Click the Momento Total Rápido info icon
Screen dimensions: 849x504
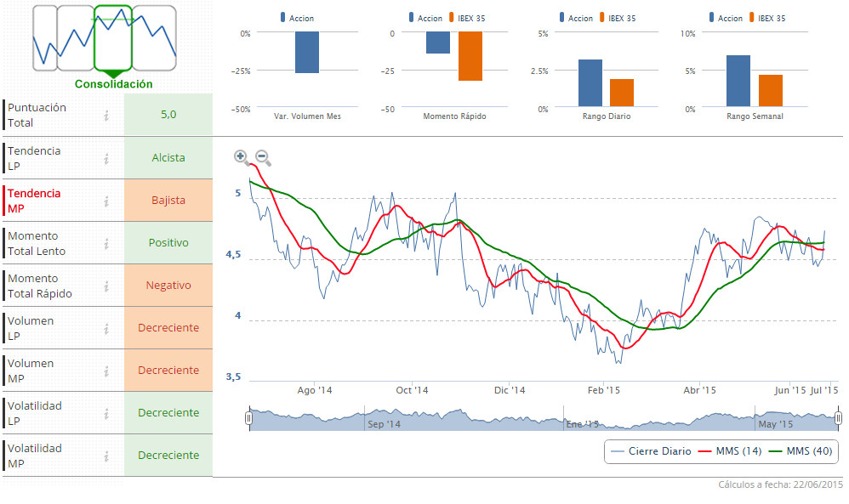tap(106, 286)
